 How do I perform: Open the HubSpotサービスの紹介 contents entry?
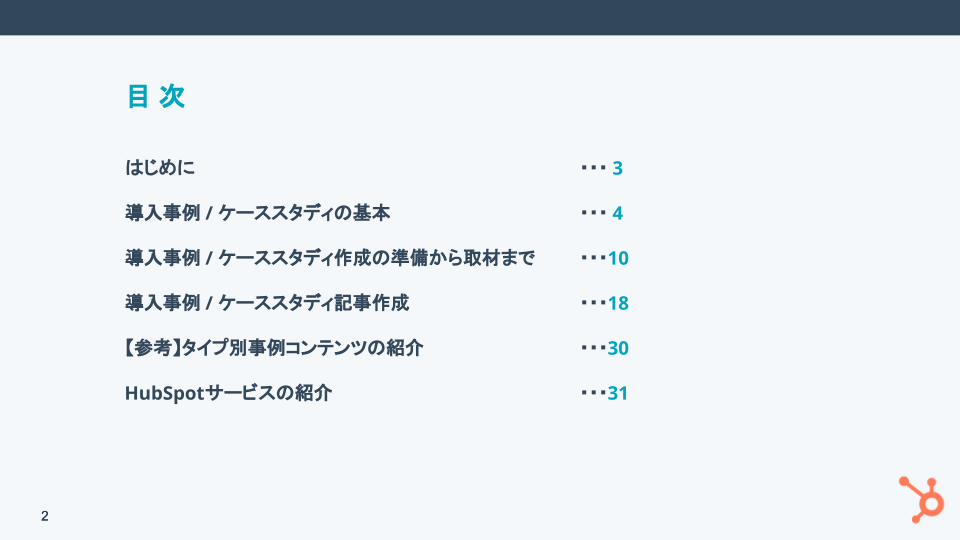click(x=228, y=393)
